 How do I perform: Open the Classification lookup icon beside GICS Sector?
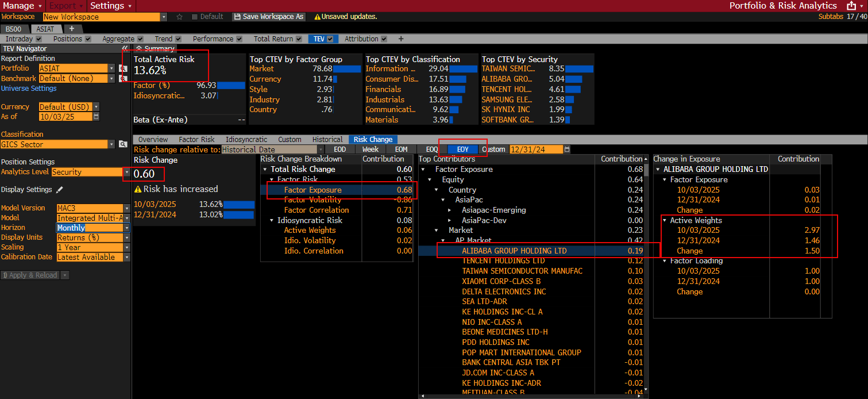pos(122,144)
